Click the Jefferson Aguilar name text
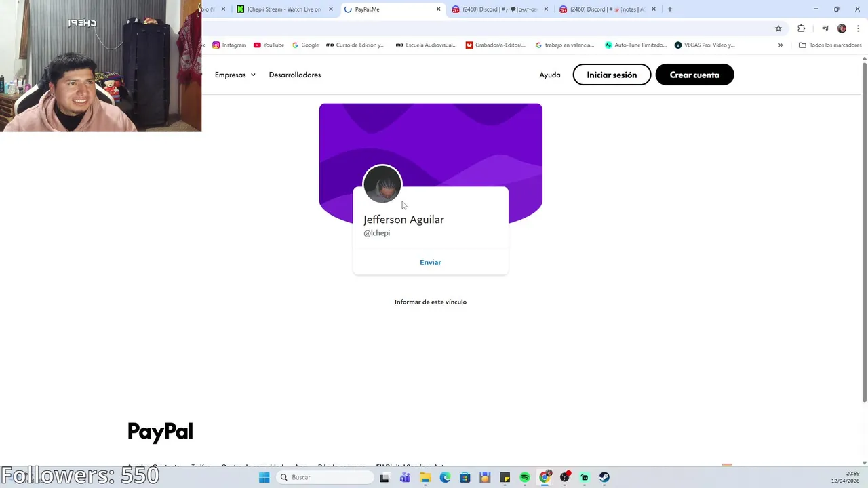The height and width of the screenshot is (488, 868). (404, 220)
